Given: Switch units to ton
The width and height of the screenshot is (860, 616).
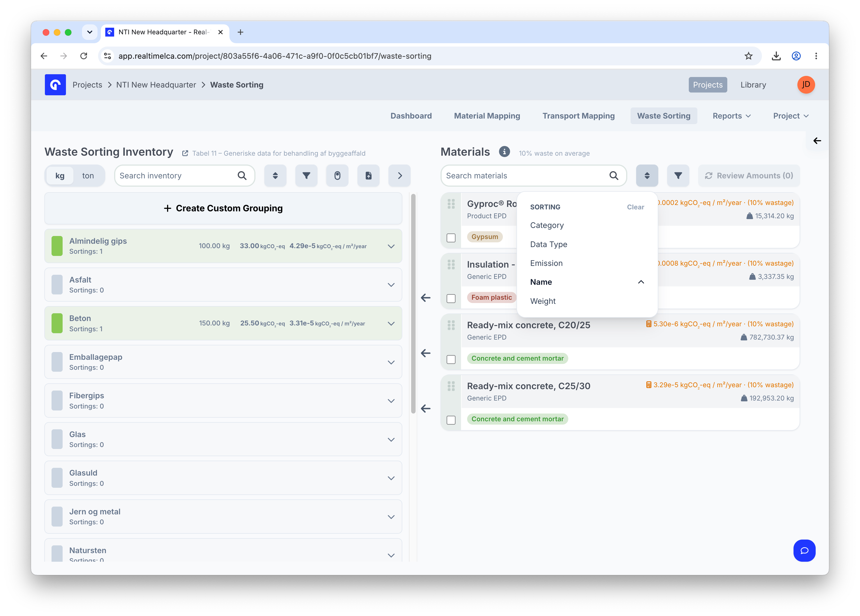Looking at the screenshot, I should [88, 176].
